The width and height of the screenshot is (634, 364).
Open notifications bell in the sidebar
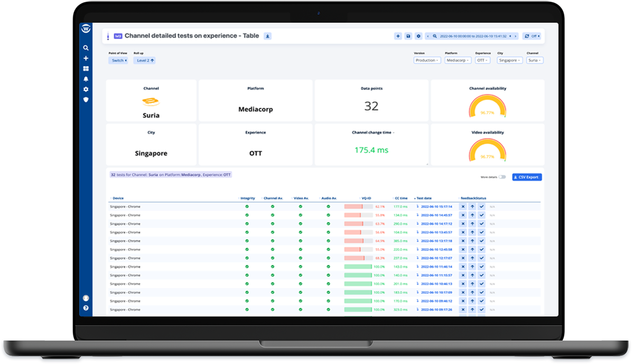tap(86, 79)
